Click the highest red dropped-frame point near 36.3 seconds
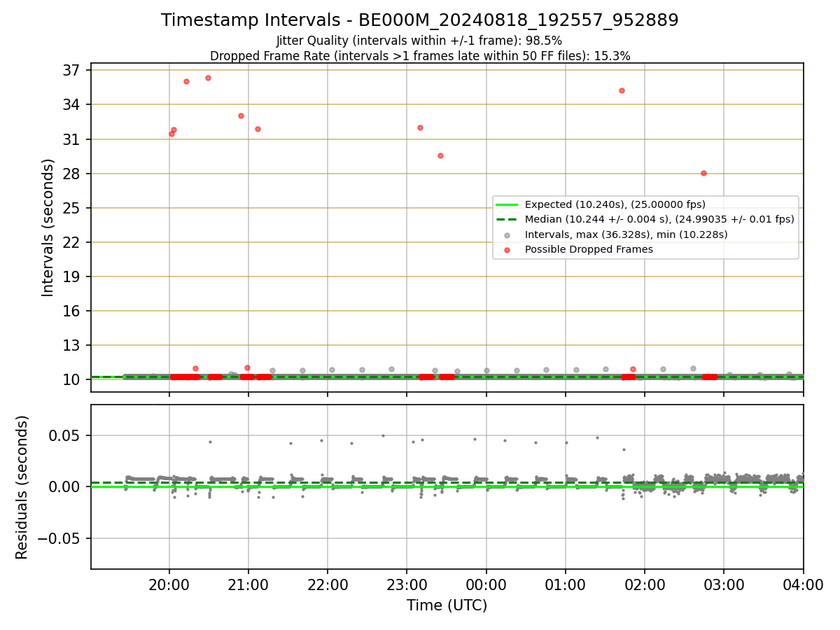 coord(208,78)
